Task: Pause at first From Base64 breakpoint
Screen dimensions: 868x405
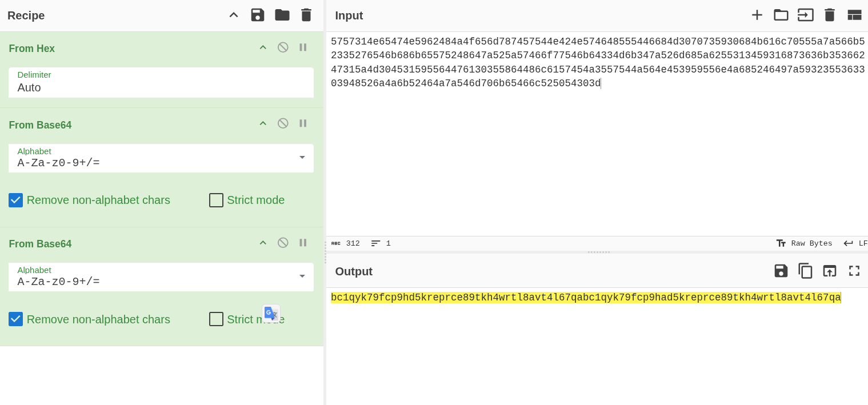Action: tap(303, 123)
